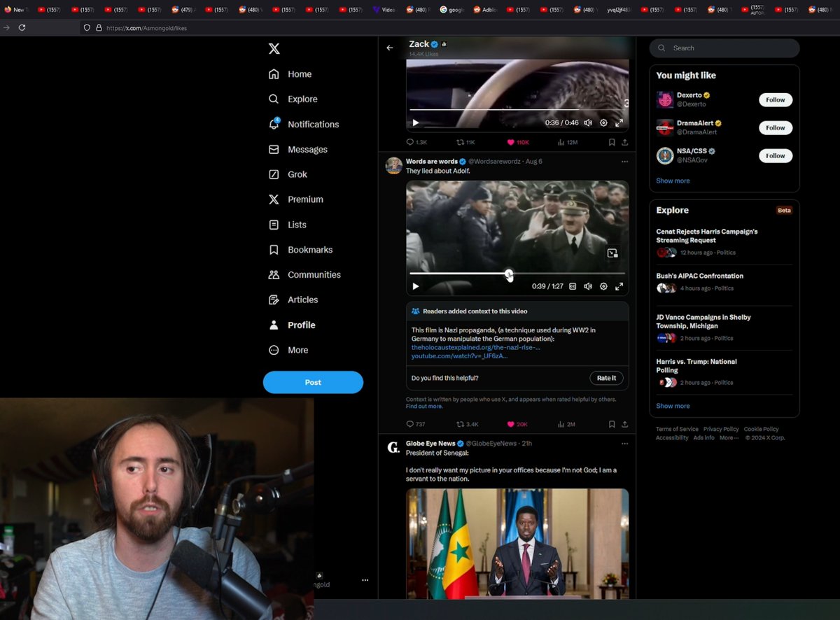Open Lists in the sidebar
The width and height of the screenshot is (840, 620).
click(288, 225)
